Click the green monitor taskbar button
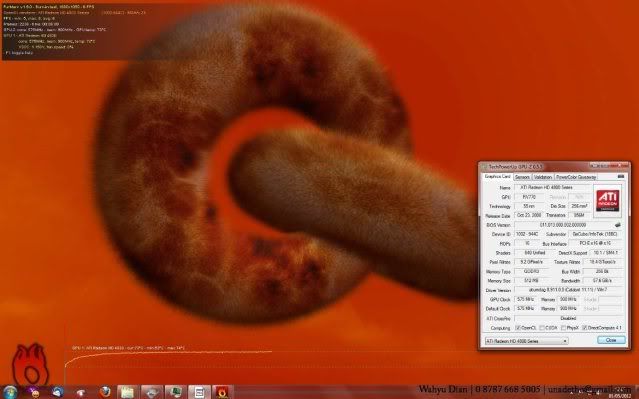This screenshot has height=399, width=639. [176, 392]
